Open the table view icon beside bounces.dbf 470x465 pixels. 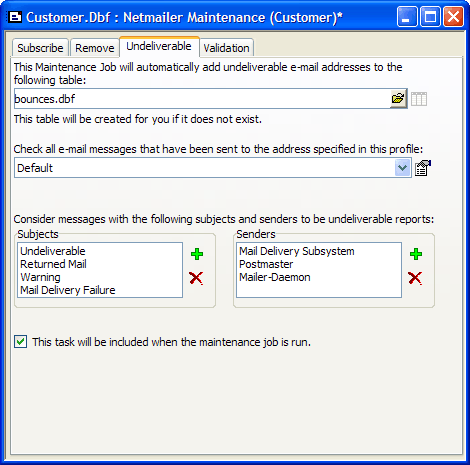[419, 99]
